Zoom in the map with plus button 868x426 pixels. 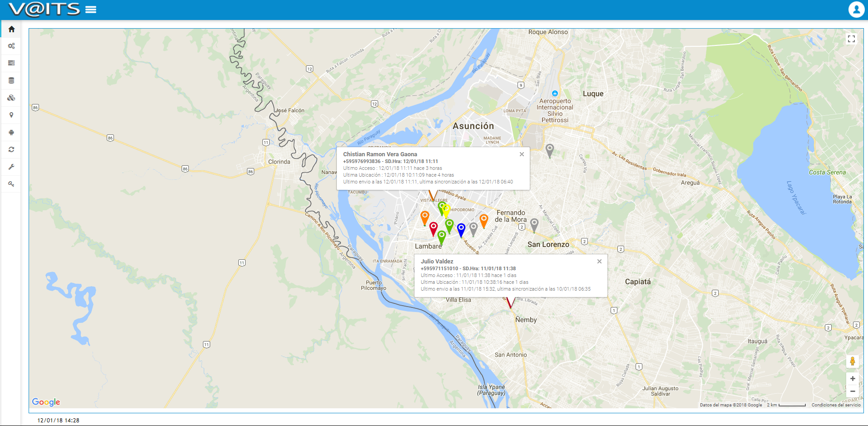click(x=853, y=378)
